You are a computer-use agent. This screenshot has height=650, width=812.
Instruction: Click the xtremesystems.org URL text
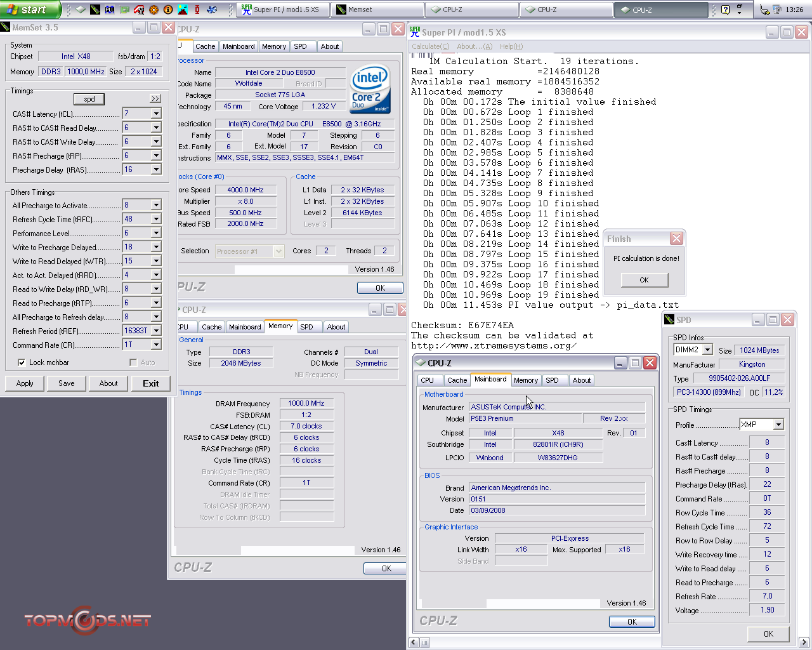[x=494, y=346]
